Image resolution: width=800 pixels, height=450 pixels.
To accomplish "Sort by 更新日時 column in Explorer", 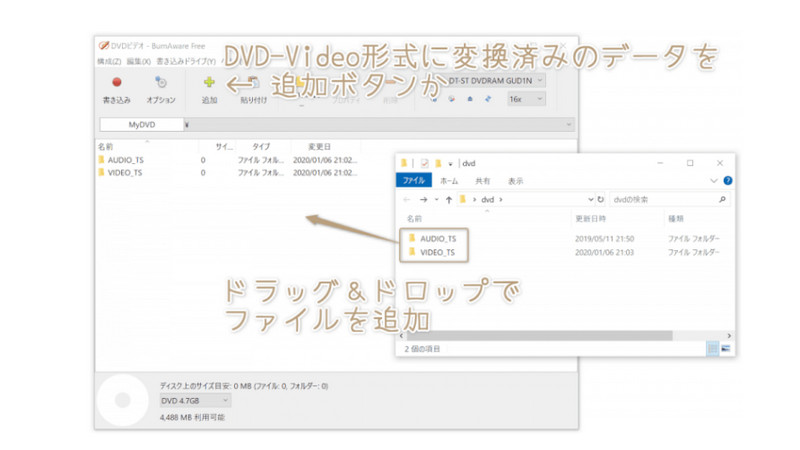I will pos(590,219).
